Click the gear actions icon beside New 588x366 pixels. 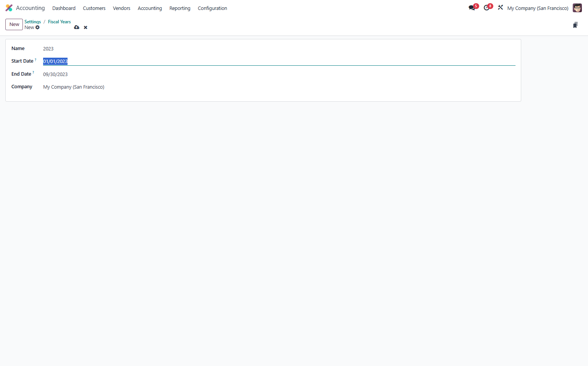pyautogui.click(x=37, y=28)
